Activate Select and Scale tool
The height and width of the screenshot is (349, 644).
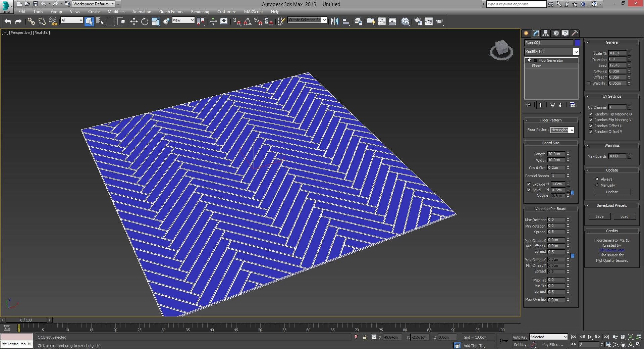pyautogui.click(x=156, y=21)
